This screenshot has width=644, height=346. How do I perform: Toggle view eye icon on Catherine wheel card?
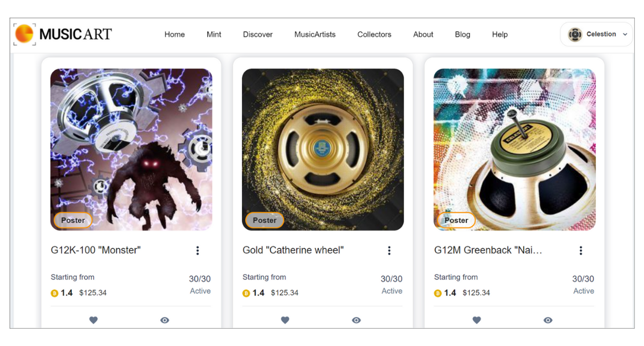click(356, 320)
